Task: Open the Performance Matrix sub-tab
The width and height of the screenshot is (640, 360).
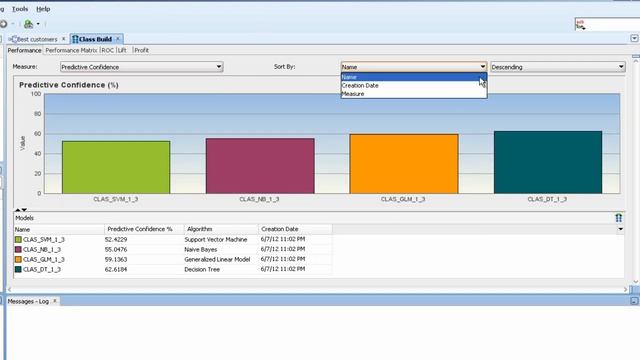Action: click(71, 50)
